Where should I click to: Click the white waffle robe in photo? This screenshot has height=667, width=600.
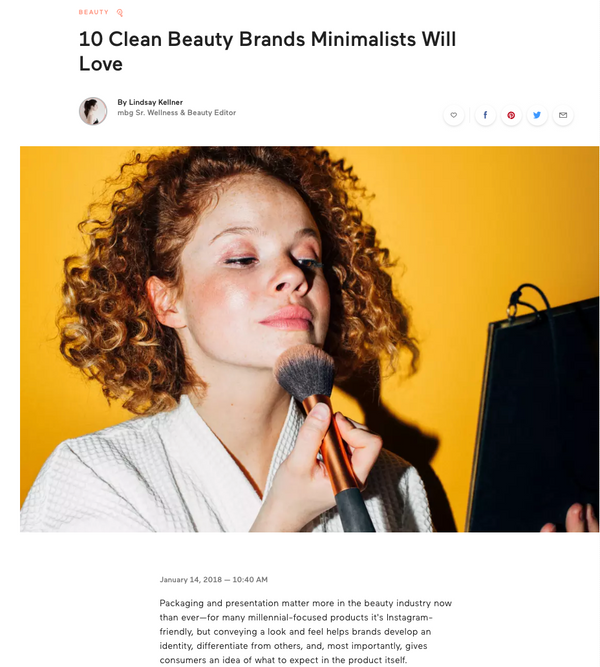point(140,476)
